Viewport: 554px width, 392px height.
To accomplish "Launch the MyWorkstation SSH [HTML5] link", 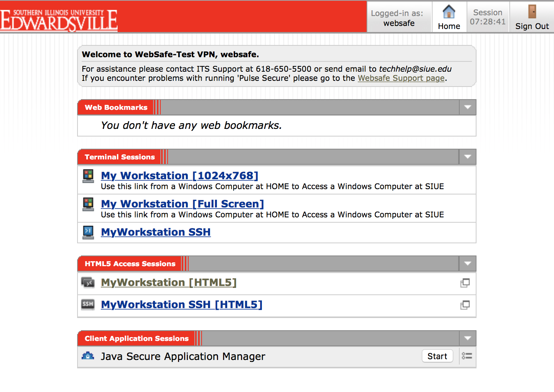I will click(x=181, y=305).
